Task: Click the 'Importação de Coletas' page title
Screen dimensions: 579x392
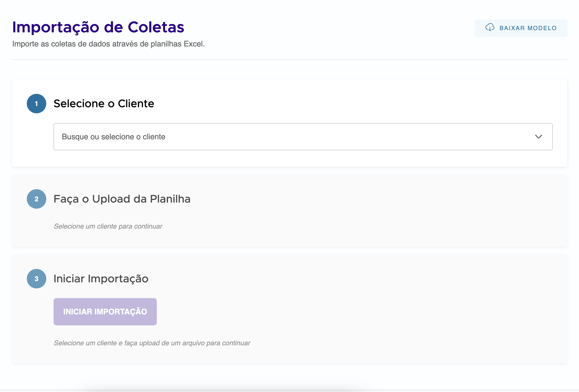Action: [x=98, y=27]
